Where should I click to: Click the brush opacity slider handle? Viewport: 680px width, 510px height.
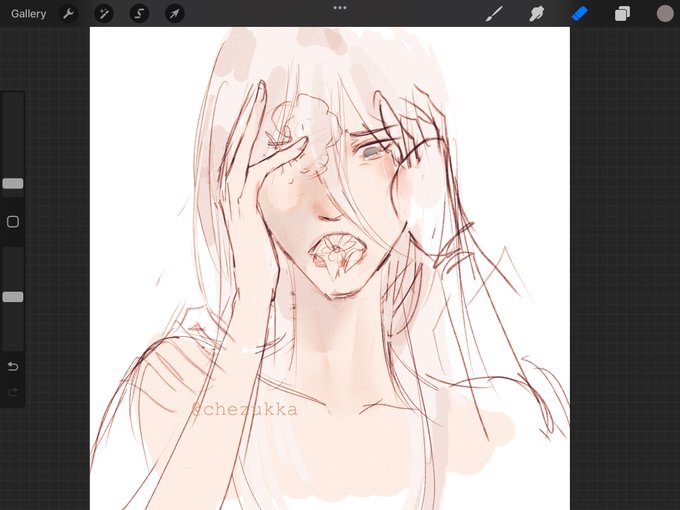click(13, 297)
